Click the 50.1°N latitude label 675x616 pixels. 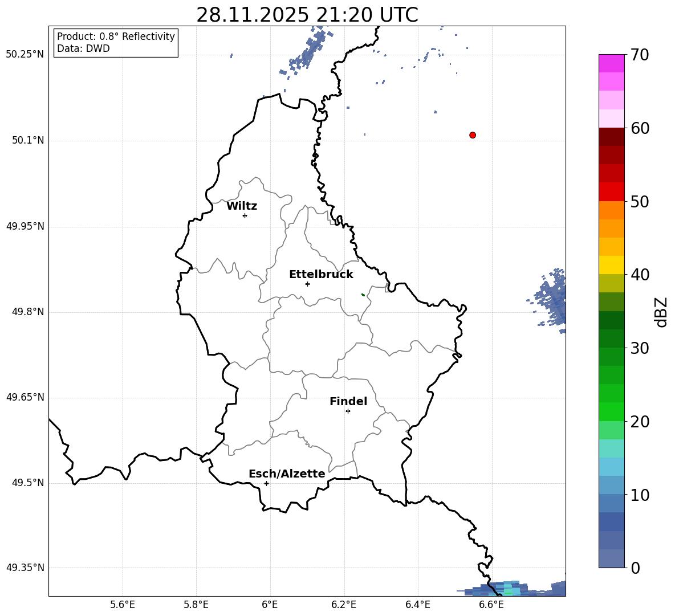(28, 140)
